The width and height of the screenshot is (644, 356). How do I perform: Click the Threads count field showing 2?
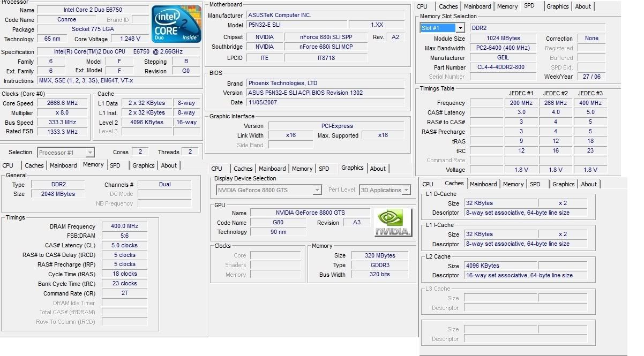pyautogui.click(x=190, y=152)
